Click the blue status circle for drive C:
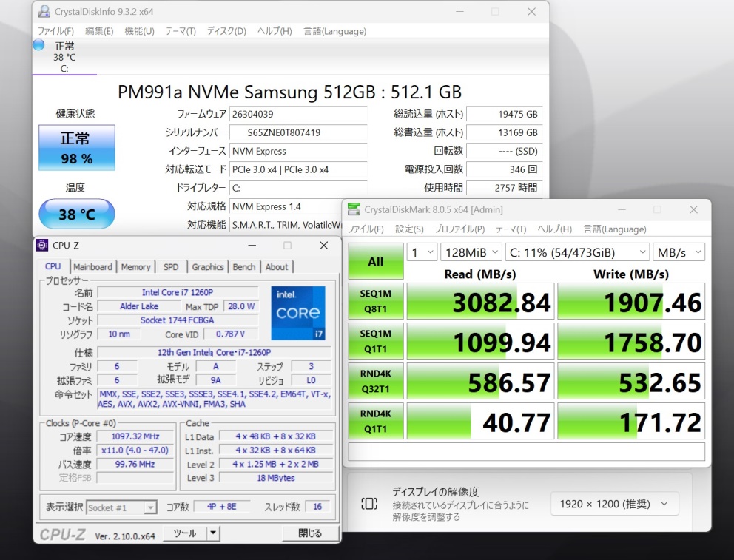 pos(38,45)
